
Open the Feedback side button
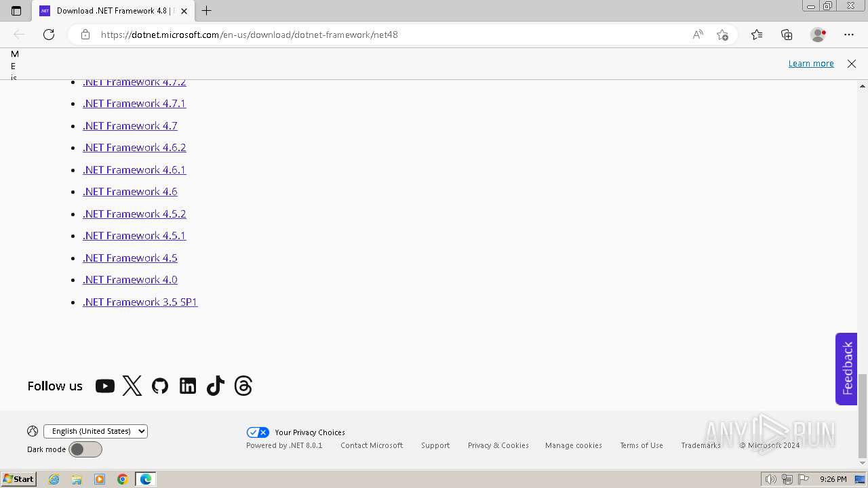[846, 369]
